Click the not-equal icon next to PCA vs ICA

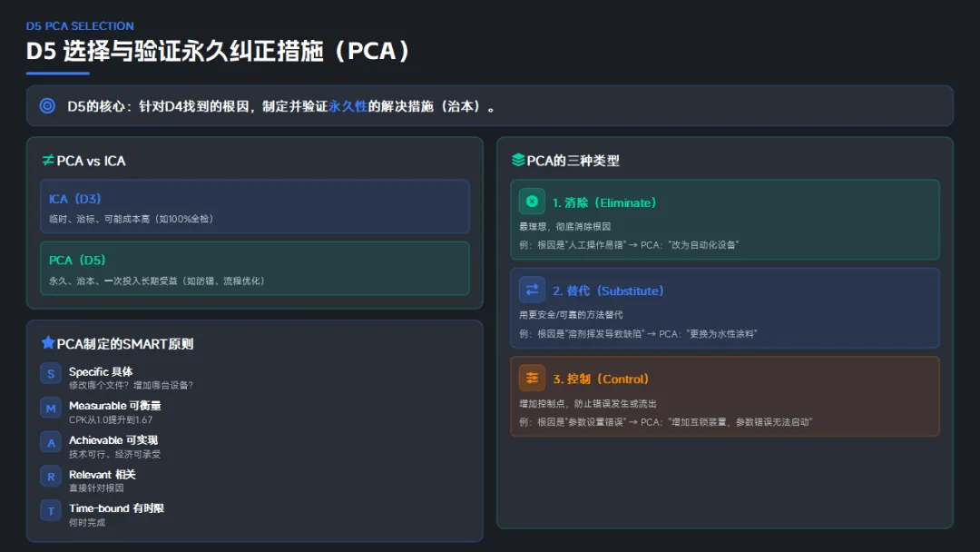[x=48, y=161]
